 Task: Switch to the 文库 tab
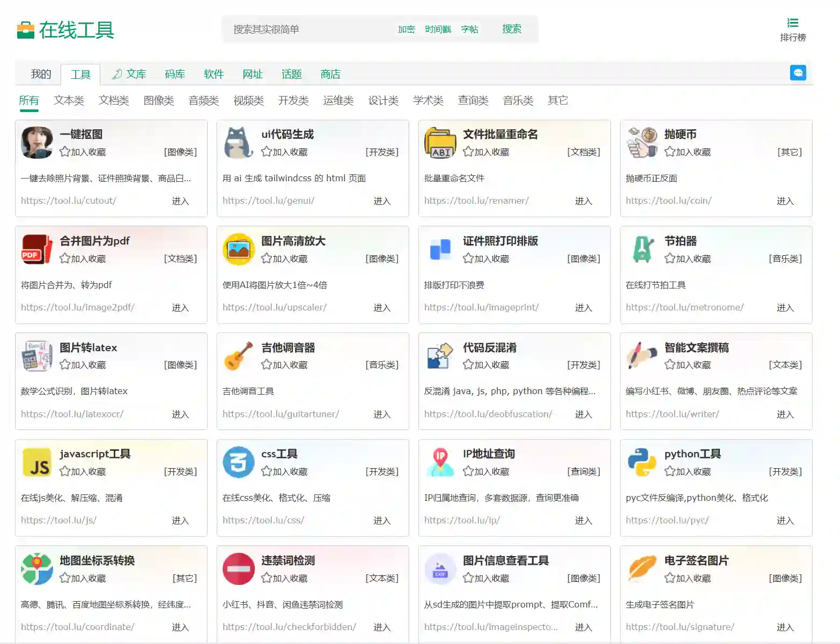point(129,74)
